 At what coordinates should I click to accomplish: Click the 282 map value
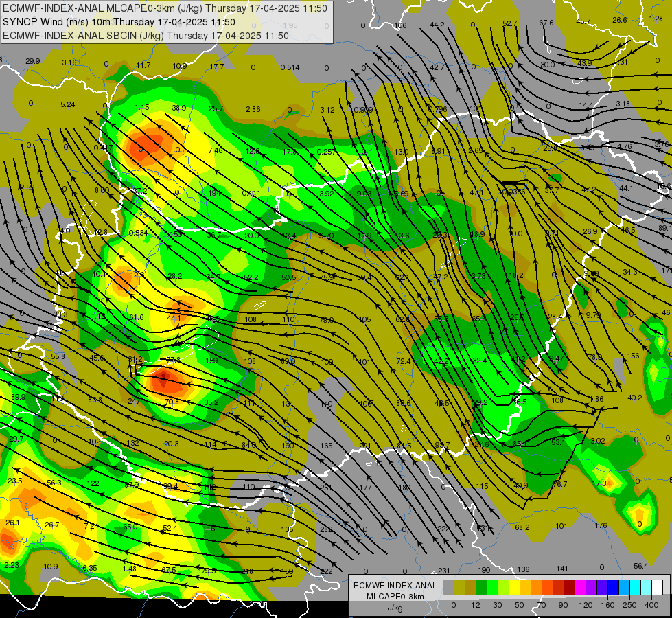point(326,529)
